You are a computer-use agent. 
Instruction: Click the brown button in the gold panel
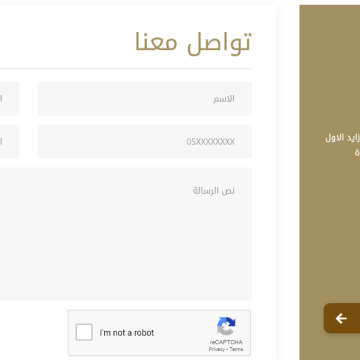coord(342,318)
